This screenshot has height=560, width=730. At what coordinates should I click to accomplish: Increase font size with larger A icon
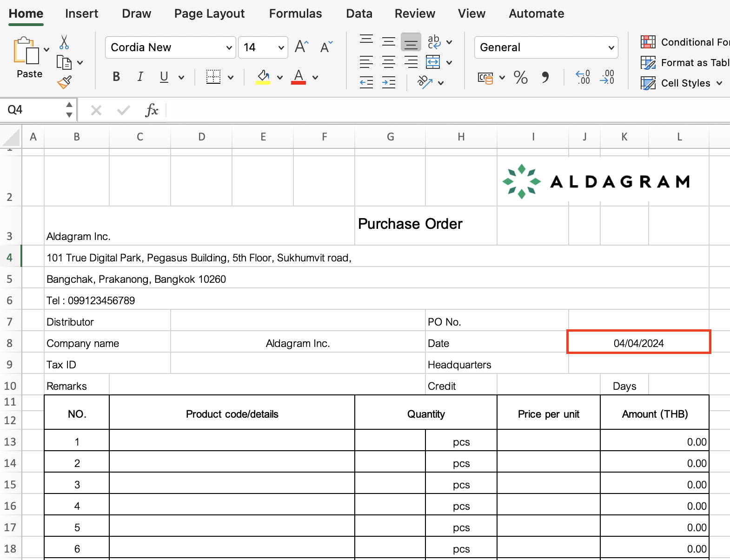click(x=301, y=47)
